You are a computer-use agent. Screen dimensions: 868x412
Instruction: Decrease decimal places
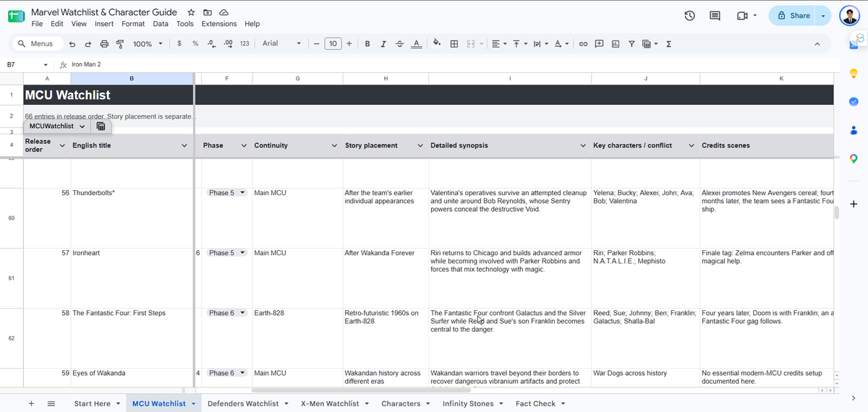coord(211,44)
